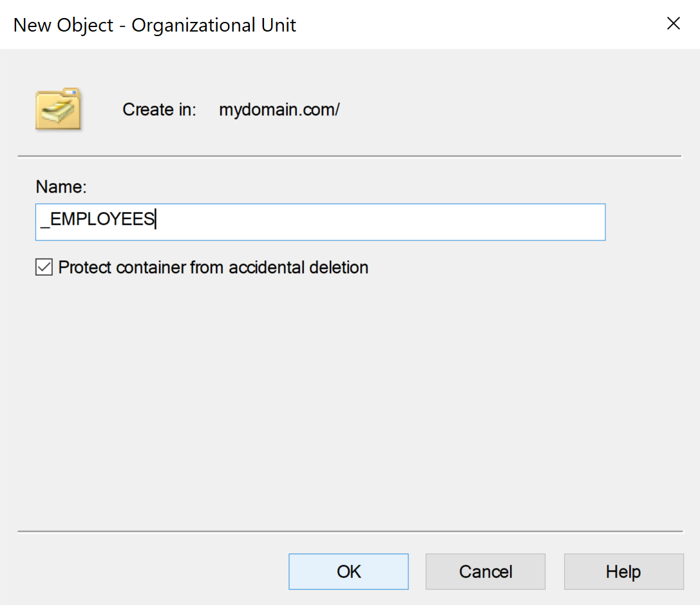
Task: Click the organizational unit folder icon
Action: pos(59,110)
